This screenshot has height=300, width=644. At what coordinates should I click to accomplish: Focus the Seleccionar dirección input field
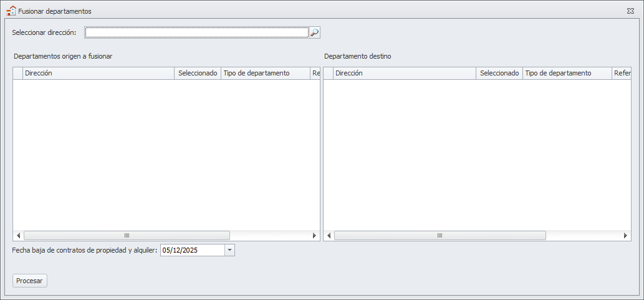[197, 32]
